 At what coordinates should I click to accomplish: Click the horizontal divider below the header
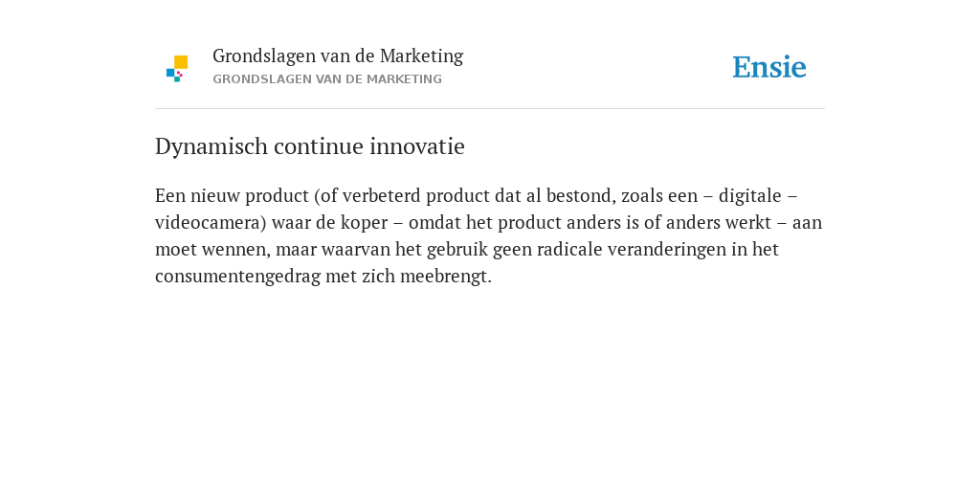point(490,109)
